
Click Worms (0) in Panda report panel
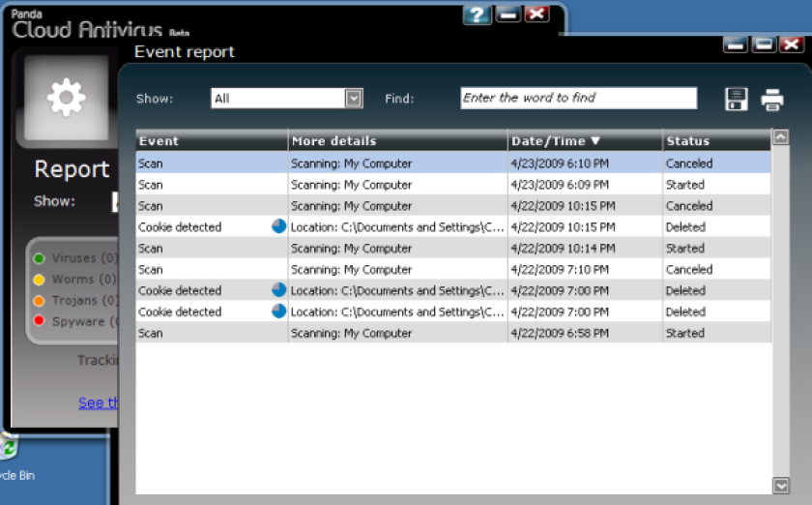pos(84,279)
